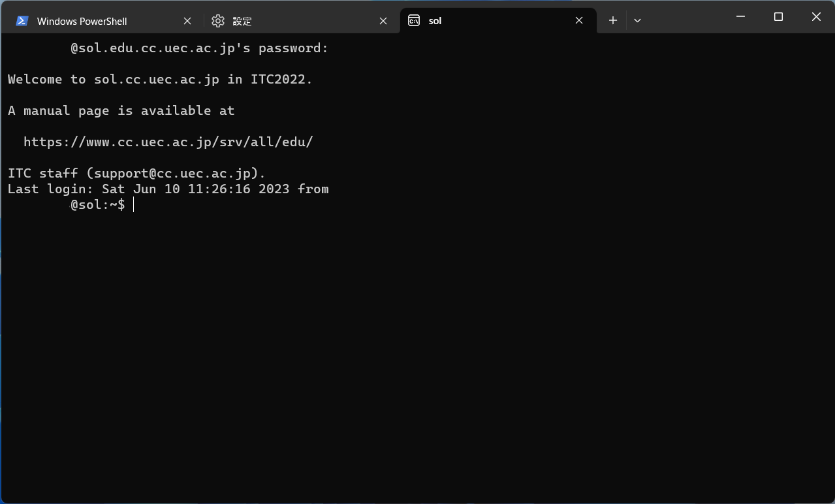The width and height of the screenshot is (835, 504).
Task: Click the gear icon on the 設定 tab
Action: [218, 21]
